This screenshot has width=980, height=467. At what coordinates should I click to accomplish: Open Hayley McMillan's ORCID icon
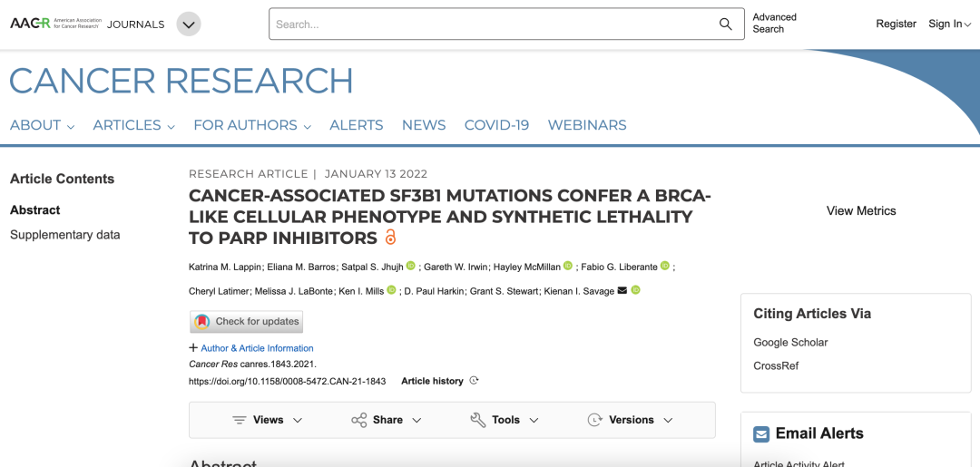pyautogui.click(x=568, y=266)
